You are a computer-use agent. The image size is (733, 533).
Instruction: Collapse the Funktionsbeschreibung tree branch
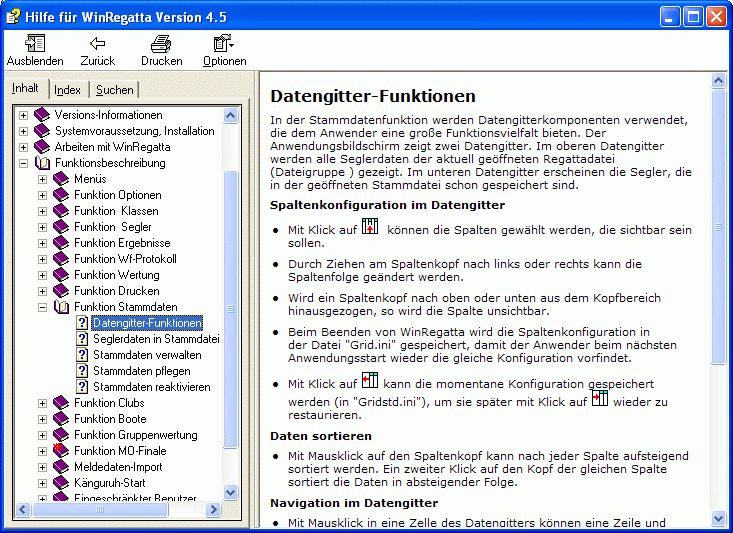24,163
